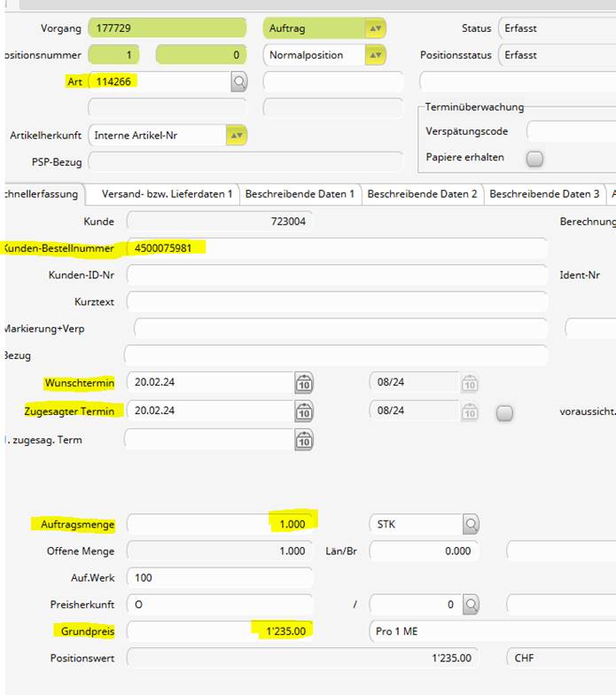Switch to Versand- bzw. Lieferdaten 1 tab
The height and width of the screenshot is (696, 616).
click(x=167, y=194)
